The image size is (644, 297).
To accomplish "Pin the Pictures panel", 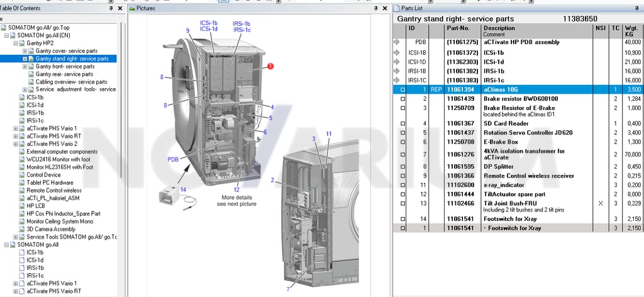I will click(x=376, y=8).
